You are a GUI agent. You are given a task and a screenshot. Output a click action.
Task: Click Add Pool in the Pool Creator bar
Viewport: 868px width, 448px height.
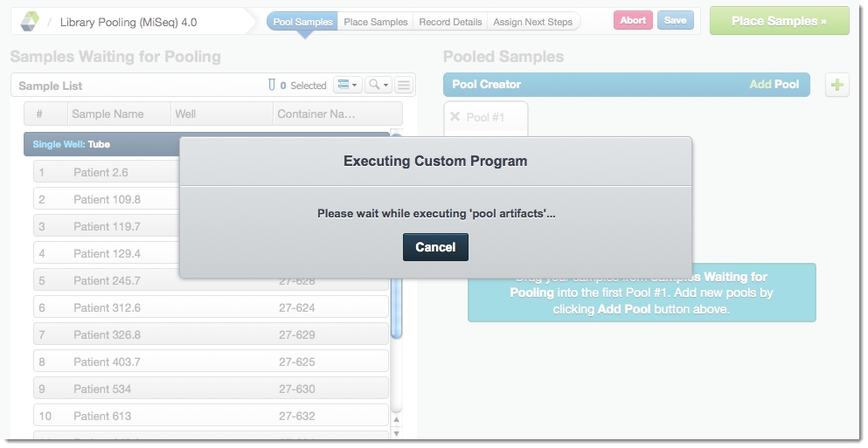(774, 85)
